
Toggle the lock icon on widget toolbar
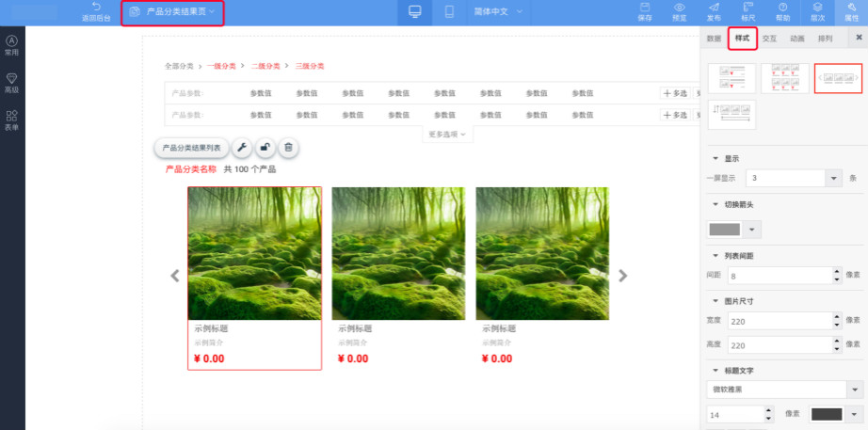(x=265, y=148)
